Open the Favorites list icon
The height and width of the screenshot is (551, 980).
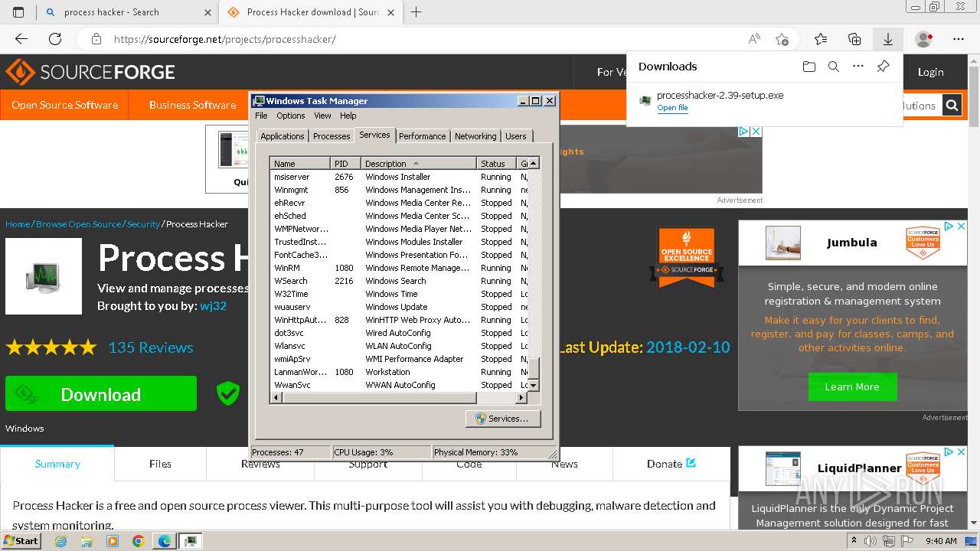[x=821, y=39]
